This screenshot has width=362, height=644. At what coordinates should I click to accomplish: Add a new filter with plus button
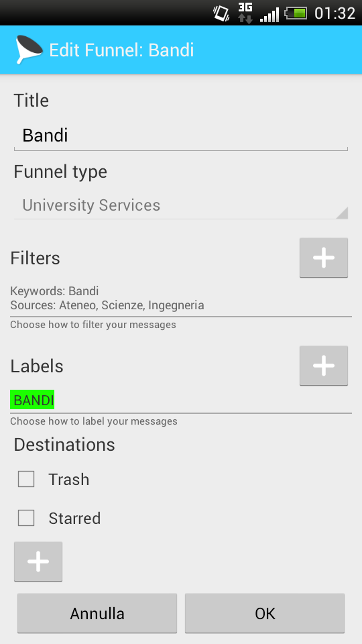tap(323, 258)
